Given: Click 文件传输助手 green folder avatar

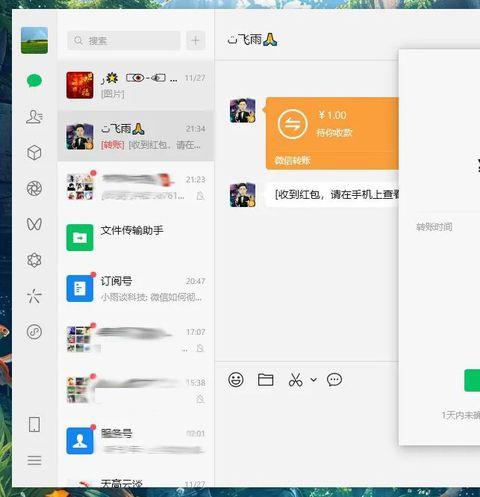Looking at the screenshot, I should coord(80,237).
